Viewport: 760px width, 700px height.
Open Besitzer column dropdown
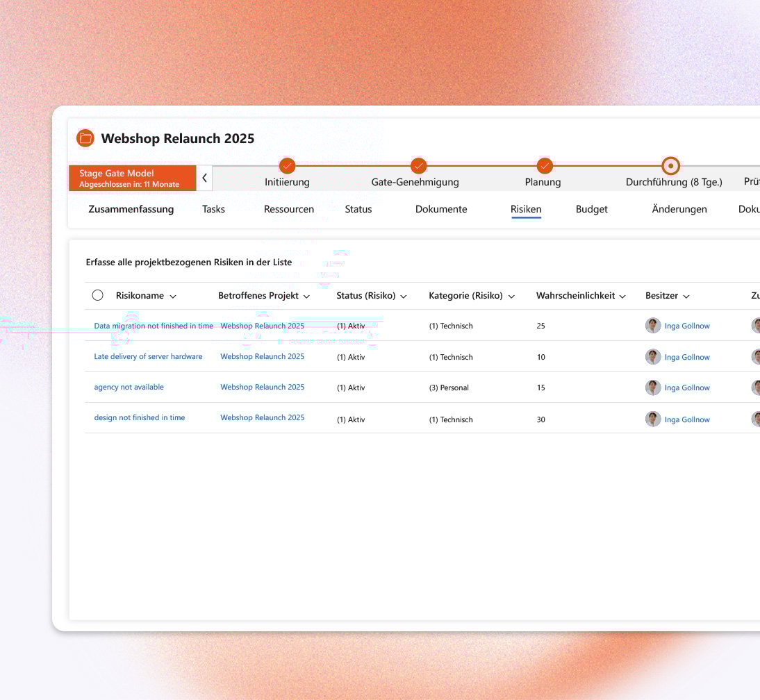pyautogui.click(x=686, y=297)
